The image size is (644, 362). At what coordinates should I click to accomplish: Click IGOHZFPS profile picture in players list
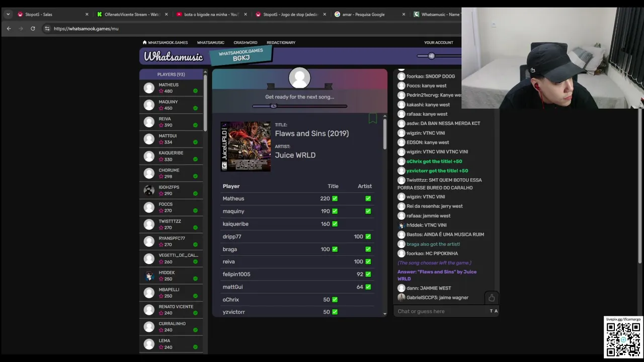[149, 190]
